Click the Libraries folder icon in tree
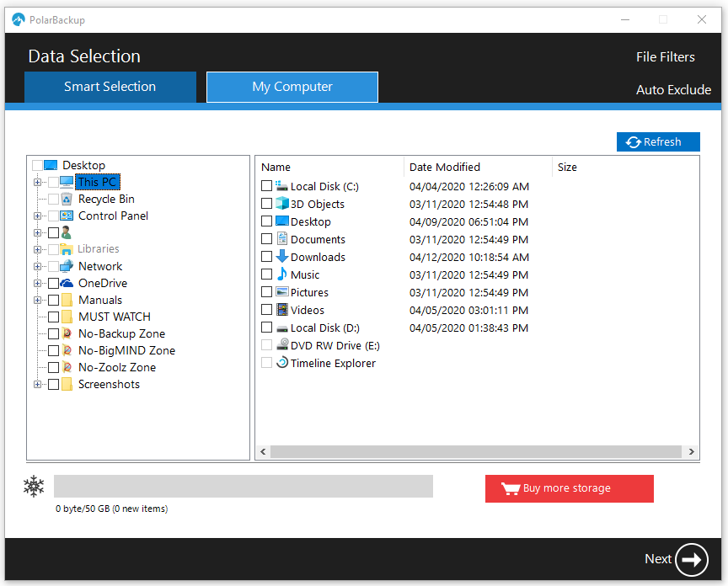This screenshot has height=586, width=728. (x=67, y=249)
